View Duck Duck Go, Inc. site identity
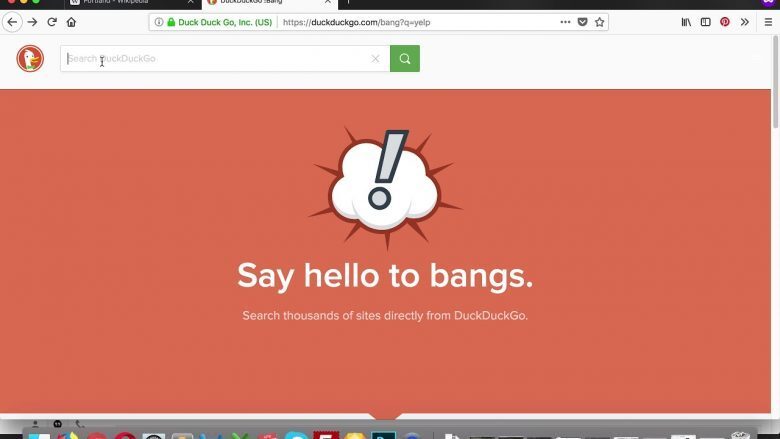This screenshot has width=780, height=439. point(220,22)
